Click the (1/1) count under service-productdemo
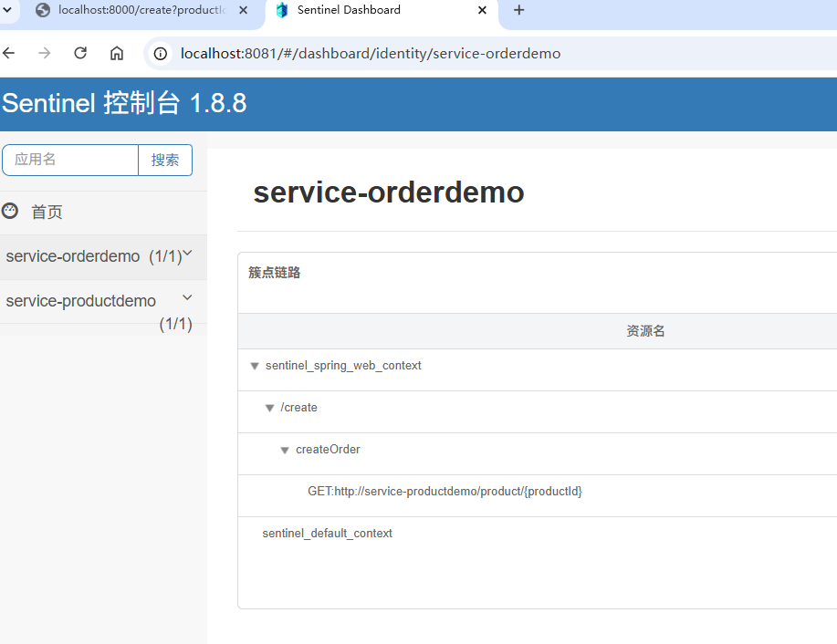 175,324
